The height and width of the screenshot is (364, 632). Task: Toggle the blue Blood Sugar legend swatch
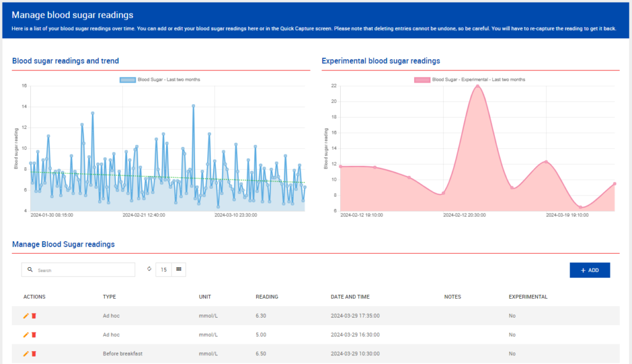(x=127, y=80)
